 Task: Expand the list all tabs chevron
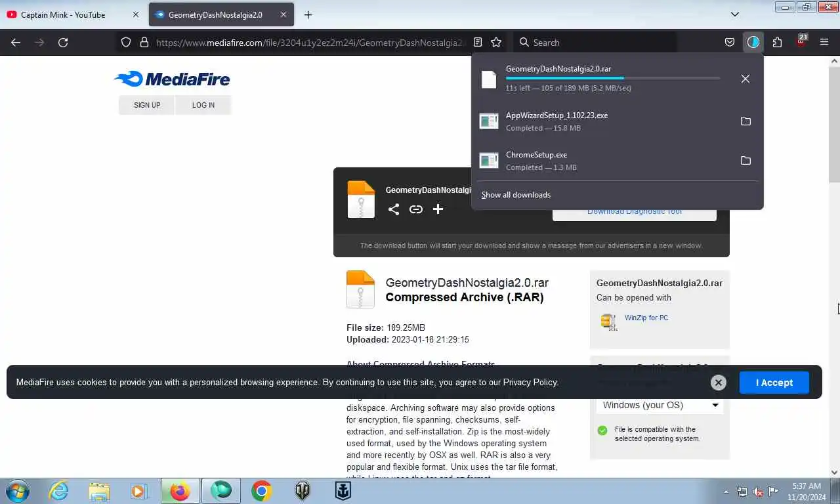click(735, 14)
